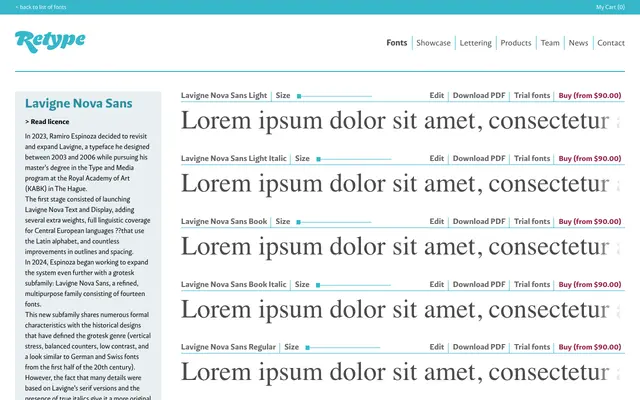Viewport: 640px width, 400px height.
Task: Click the Lavigne Nova Sans Regular sample text
Action: point(400,373)
